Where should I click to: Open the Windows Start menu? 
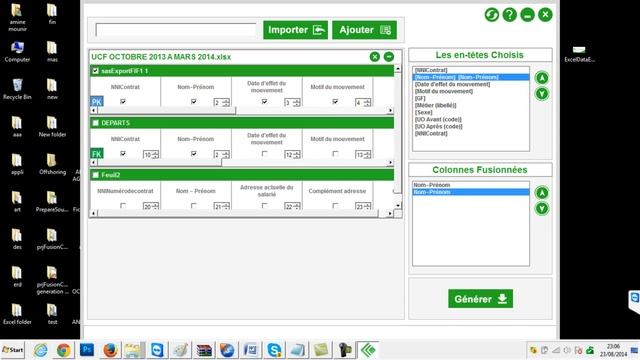(x=13, y=350)
